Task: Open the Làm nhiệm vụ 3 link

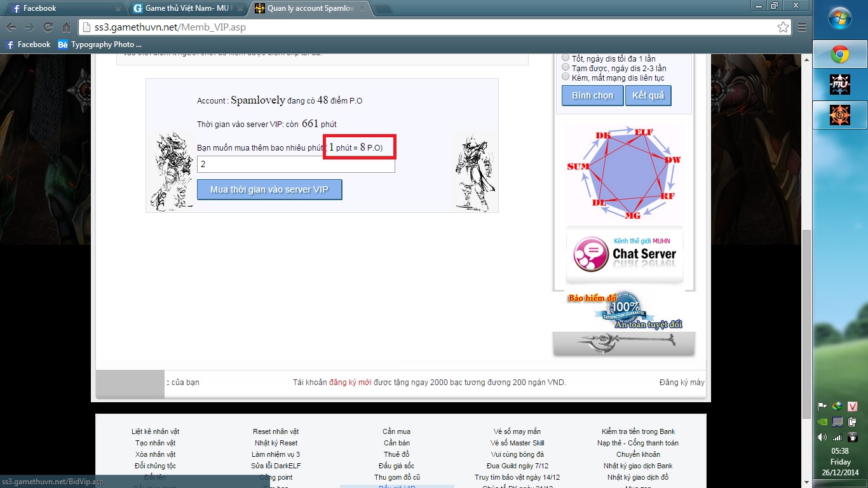Action: pyautogui.click(x=276, y=454)
